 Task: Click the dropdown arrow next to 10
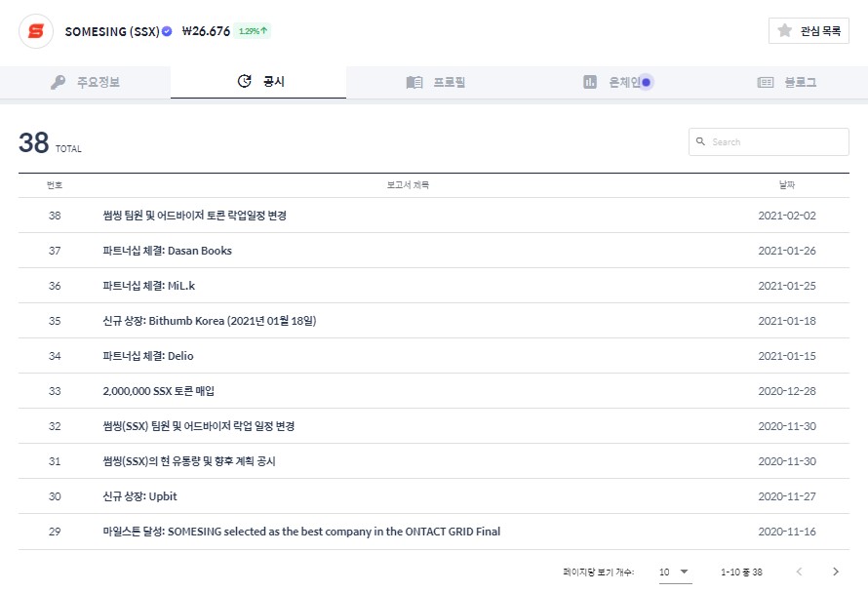click(x=684, y=572)
